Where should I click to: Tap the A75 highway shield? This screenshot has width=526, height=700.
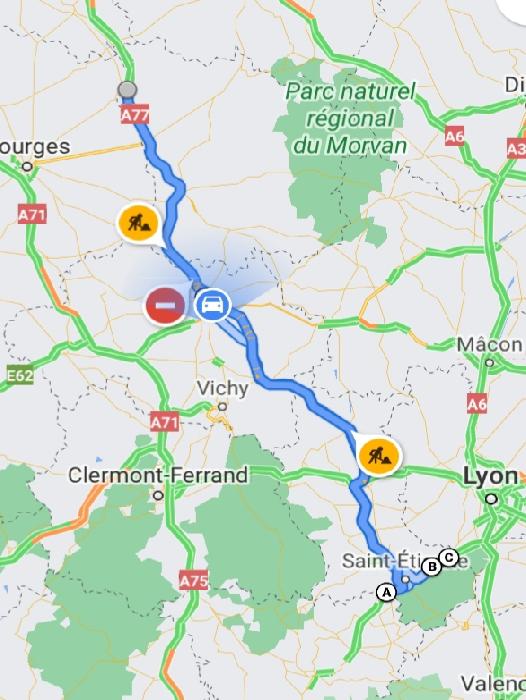194,580
